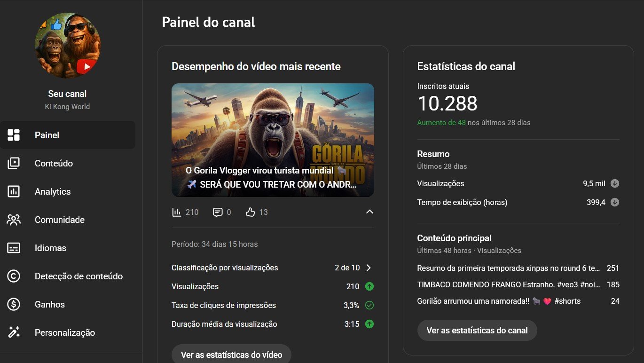Image resolution: width=644 pixels, height=363 pixels.
Task: Open Ganhos in the sidebar
Action: 68,304
